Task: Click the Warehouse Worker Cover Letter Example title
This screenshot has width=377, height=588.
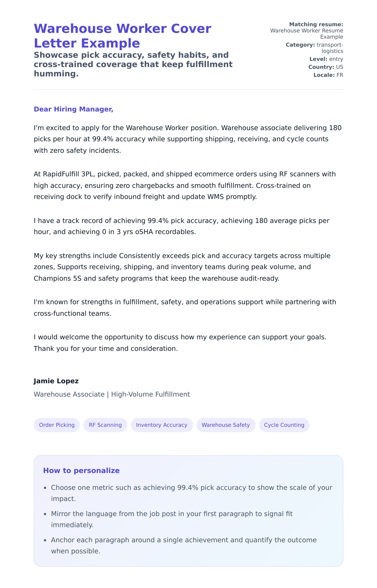Action: (x=122, y=36)
